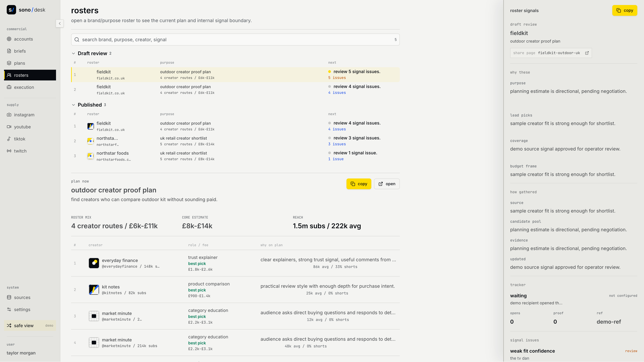This screenshot has height=362, width=644.
Task: Click the tiktok note icon
Action: coord(9,139)
